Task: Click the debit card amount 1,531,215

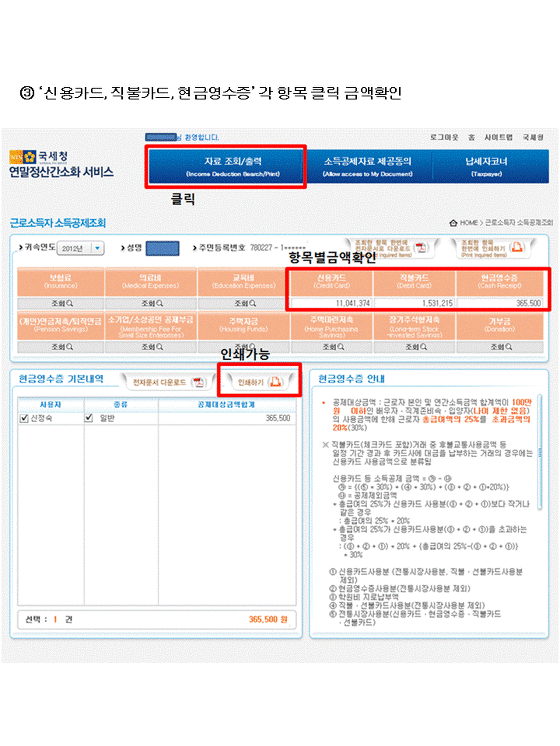Action: 437,303
